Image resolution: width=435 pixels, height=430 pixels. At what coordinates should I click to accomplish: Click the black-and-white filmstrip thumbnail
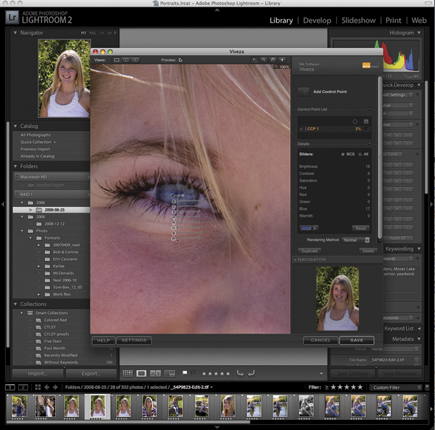306,406
